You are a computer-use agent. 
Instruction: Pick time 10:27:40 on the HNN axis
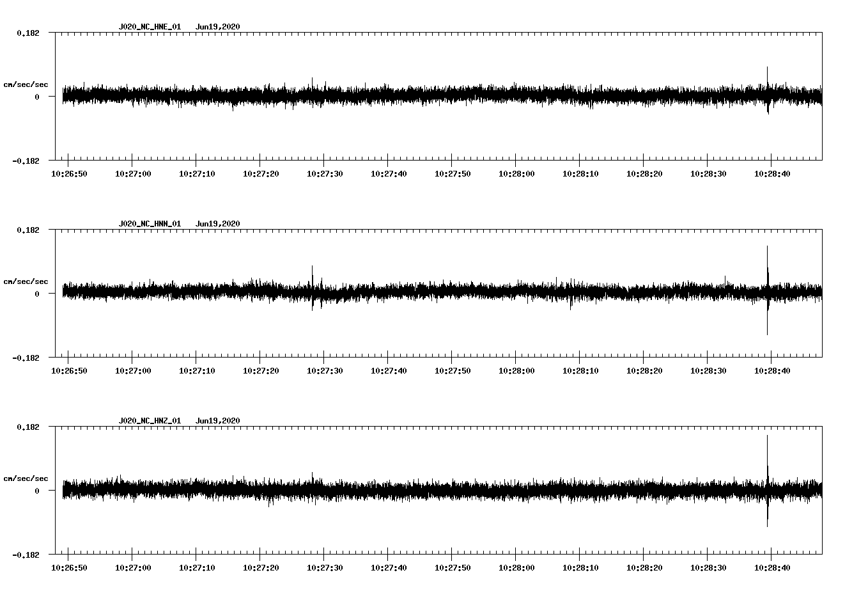click(x=389, y=371)
